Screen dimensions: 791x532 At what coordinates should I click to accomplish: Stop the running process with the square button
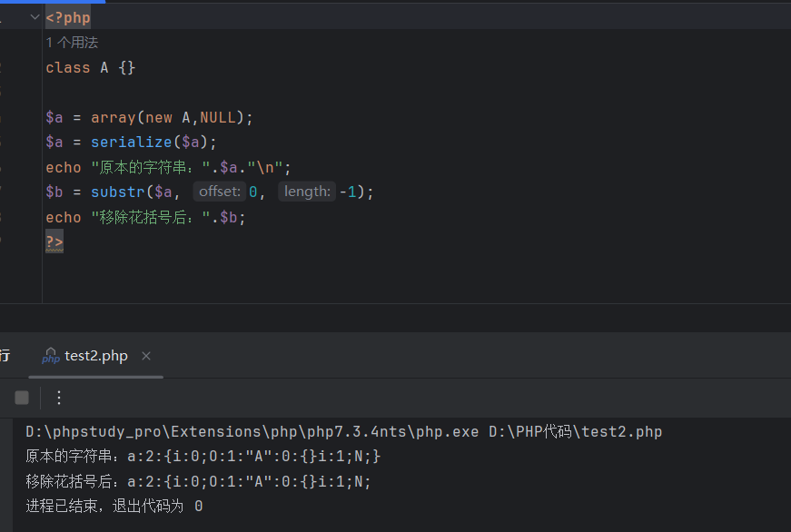[22, 398]
